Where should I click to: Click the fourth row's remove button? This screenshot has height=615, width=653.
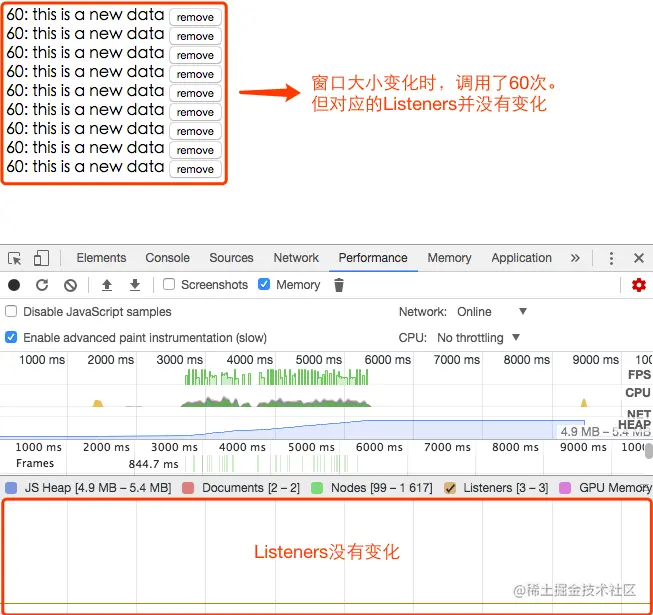(195, 74)
